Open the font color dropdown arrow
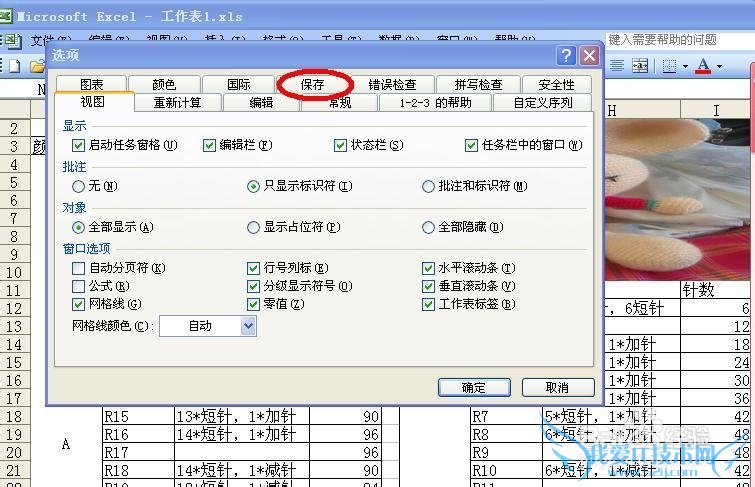This screenshot has width=755, height=487. click(719, 66)
